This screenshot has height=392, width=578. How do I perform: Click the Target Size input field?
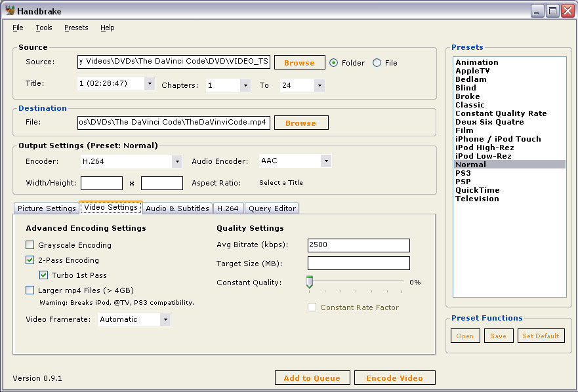359,264
